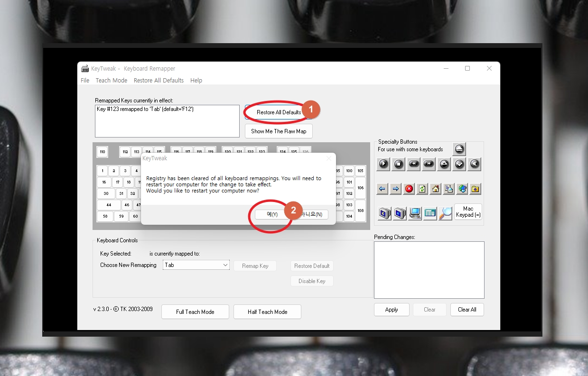The width and height of the screenshot is (588, 376).
Task: Click the Clear All button
Action: click(467, 310)
